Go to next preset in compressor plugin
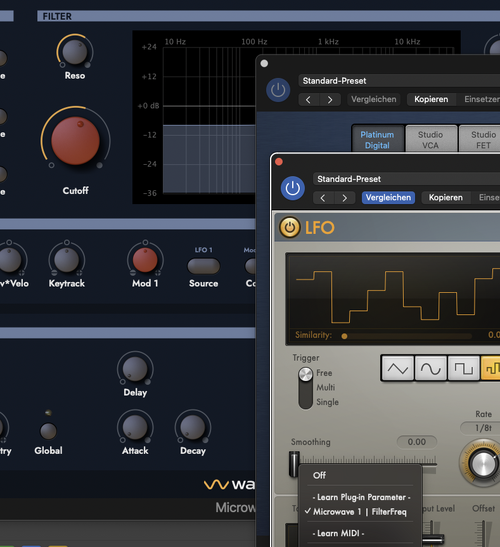 click(x=330, y=100)
